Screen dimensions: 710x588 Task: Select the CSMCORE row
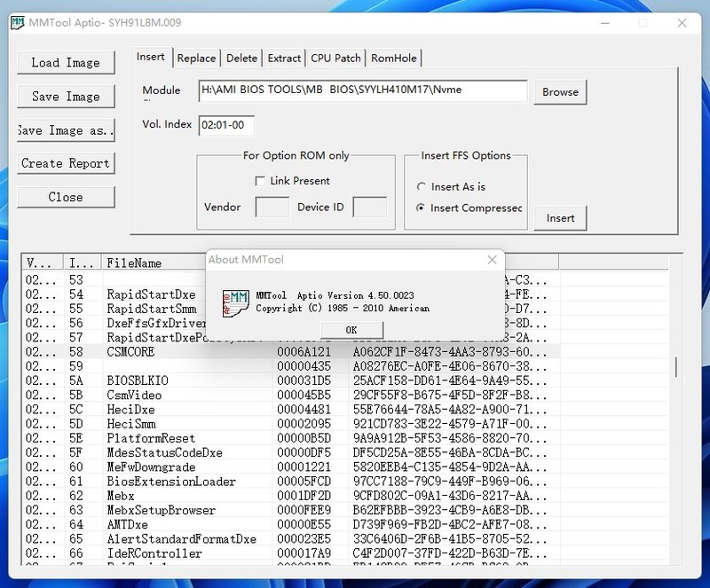point(291,352)
